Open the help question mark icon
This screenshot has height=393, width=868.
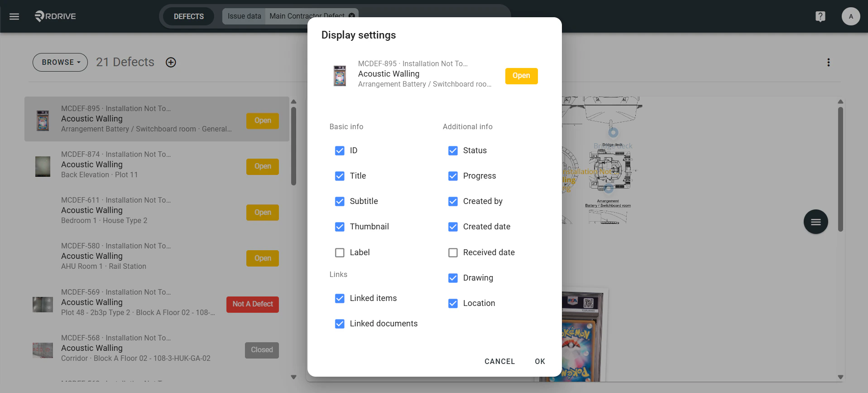tap(820, 16)
